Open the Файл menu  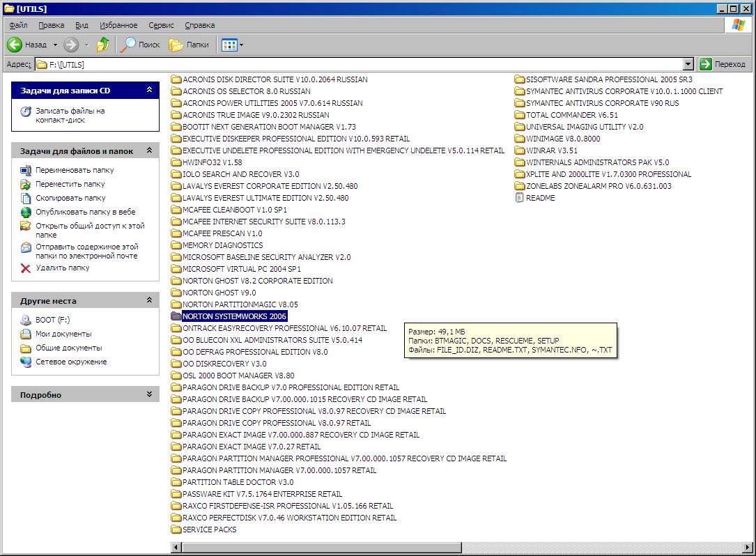point(18,25)
